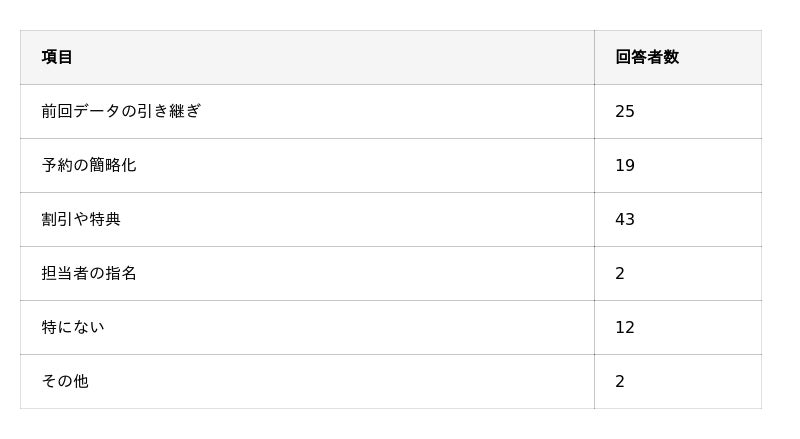Select the count 2 beside その他
The width and height of the screenshot is (800, 439).
pyautogui.click(x=620, y=381)
